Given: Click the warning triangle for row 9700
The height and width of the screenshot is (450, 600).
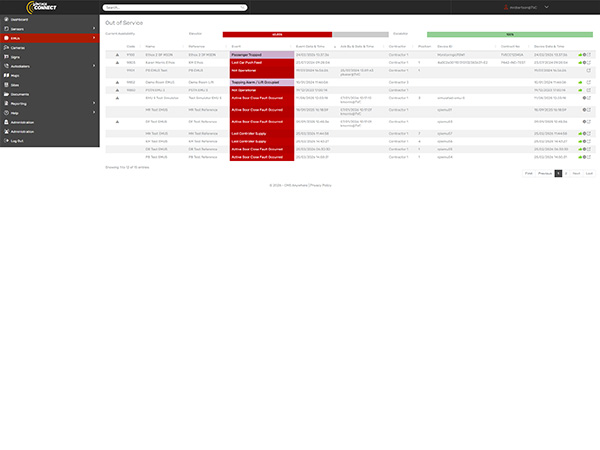Looking at the screenshot, I should coord(118,54).
